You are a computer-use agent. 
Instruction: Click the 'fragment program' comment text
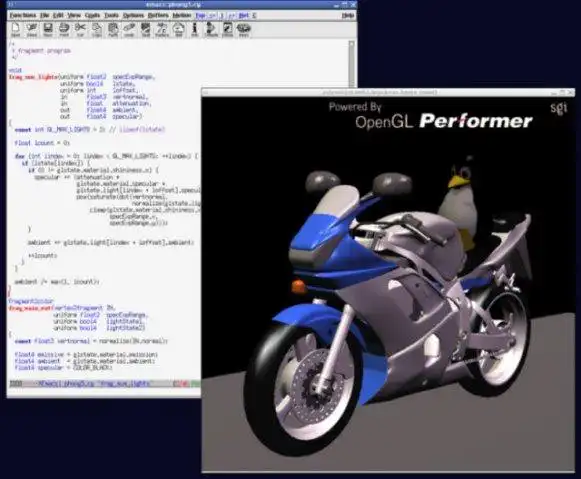[44, 51]
